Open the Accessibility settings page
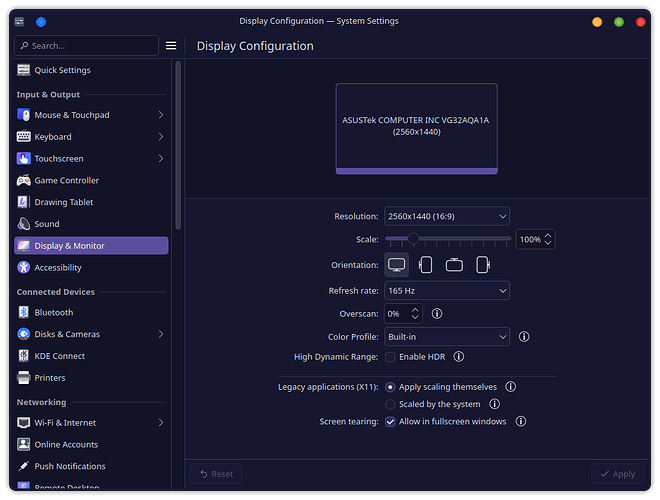This screenshot has width=660, height=500. tap(91, 268)
